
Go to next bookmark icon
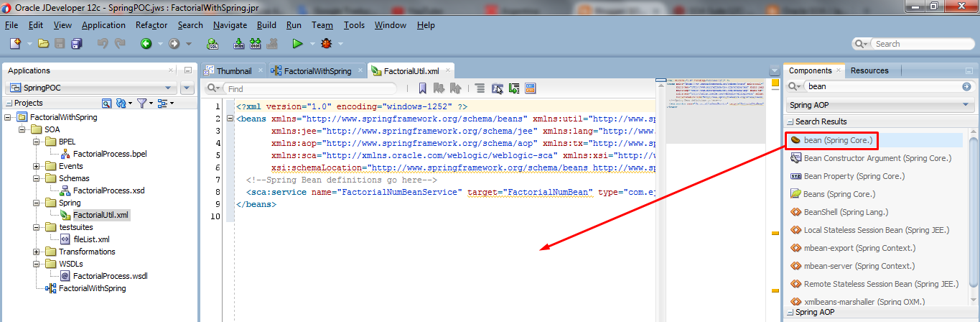click(x=439, y=88)
